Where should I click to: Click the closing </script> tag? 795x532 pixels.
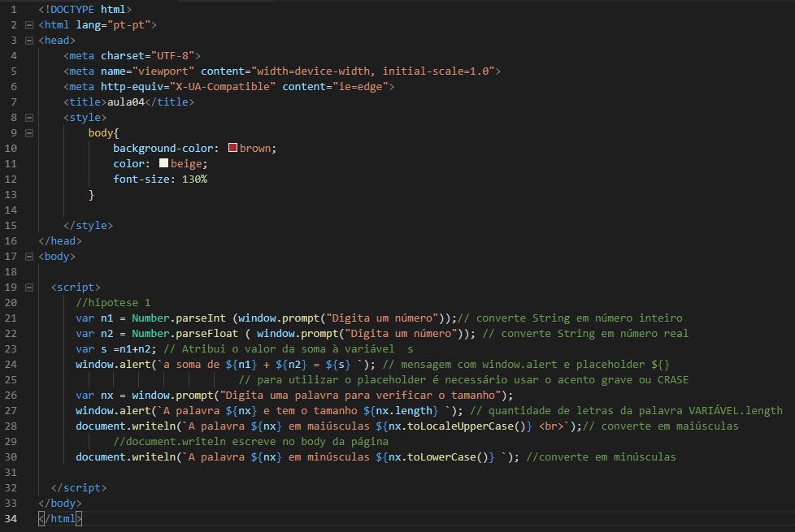coord(79,488)
